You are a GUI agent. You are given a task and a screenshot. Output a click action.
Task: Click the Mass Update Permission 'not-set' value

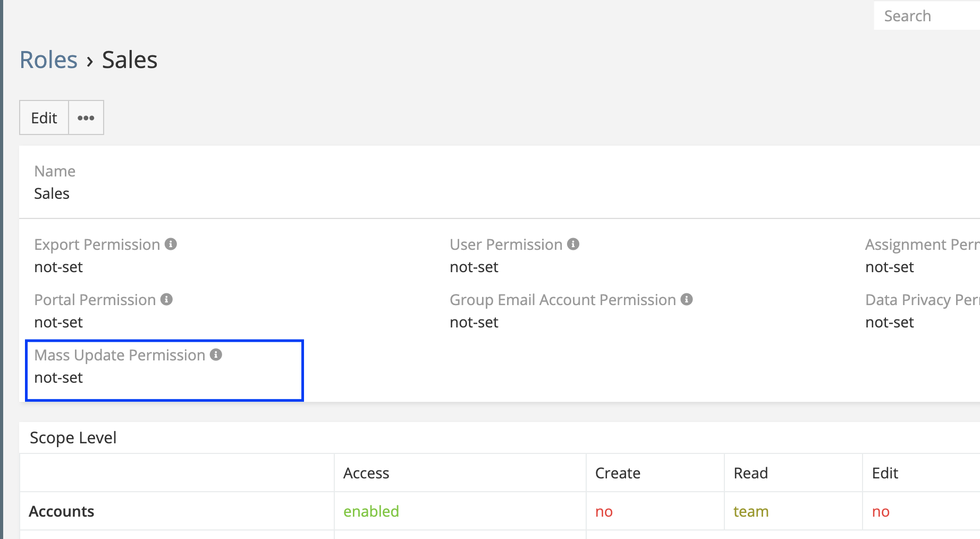tap(58, 377)
